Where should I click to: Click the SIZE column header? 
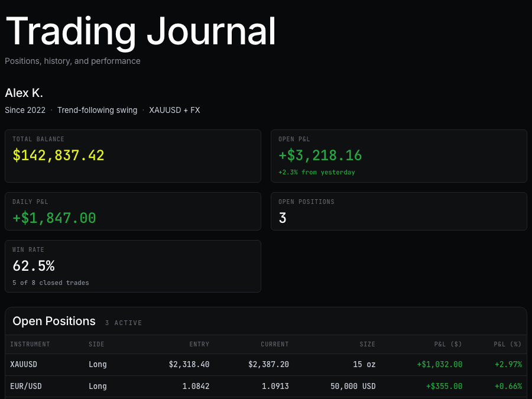click(368, 345)
